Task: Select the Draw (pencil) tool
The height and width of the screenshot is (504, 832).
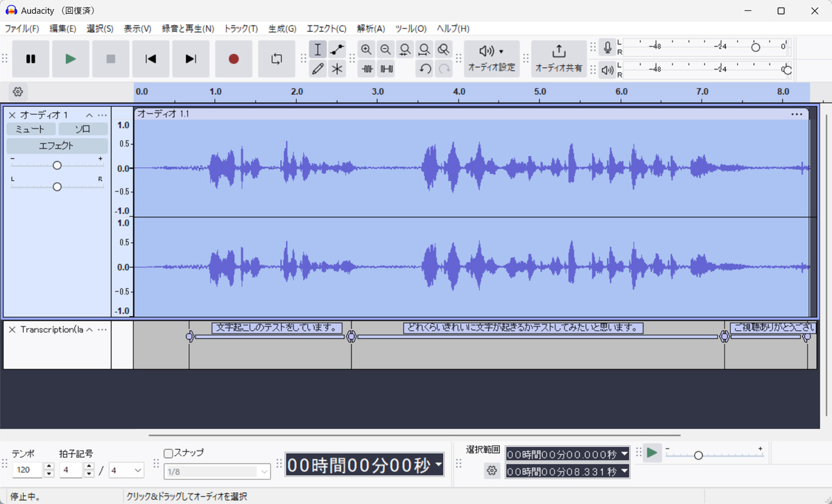Action: (x=318, y=69)
